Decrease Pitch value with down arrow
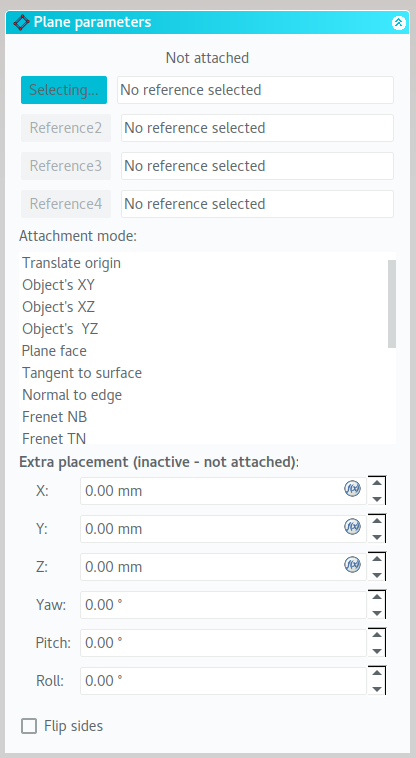Screen dimensions: 416x758 (377, 651)
